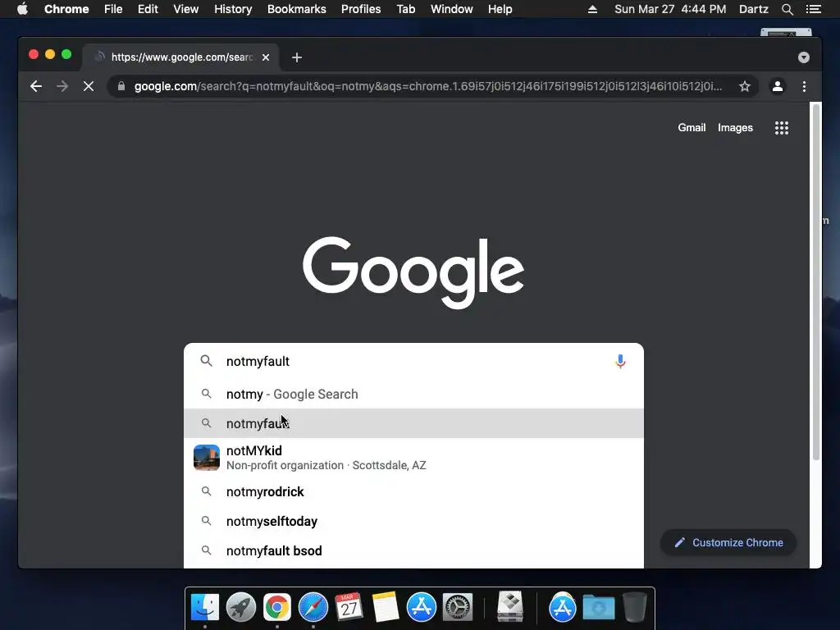Click the Applications folder Dock icon
The image size is (840, 630).
pyautogui.click(x=562, y=607)
